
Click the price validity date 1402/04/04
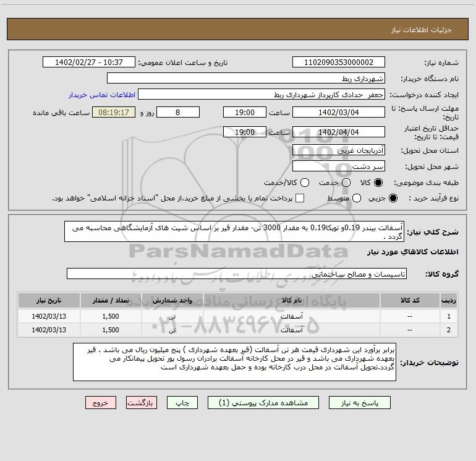coord(339,132)
